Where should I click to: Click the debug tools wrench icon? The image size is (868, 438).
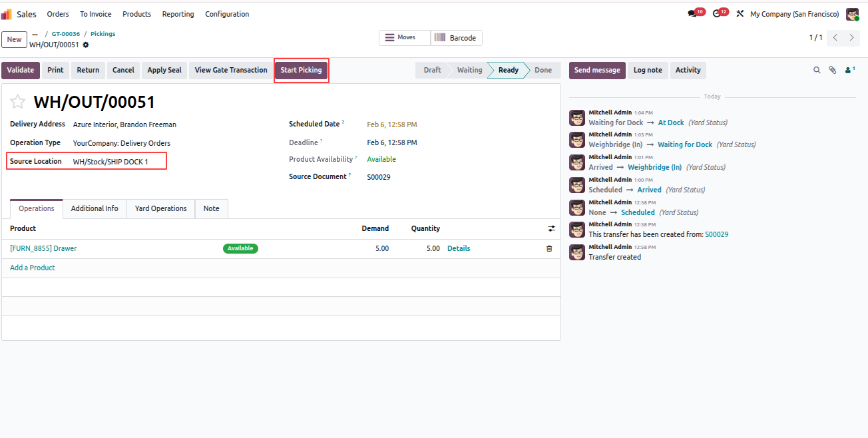click(x=740, y=14)
